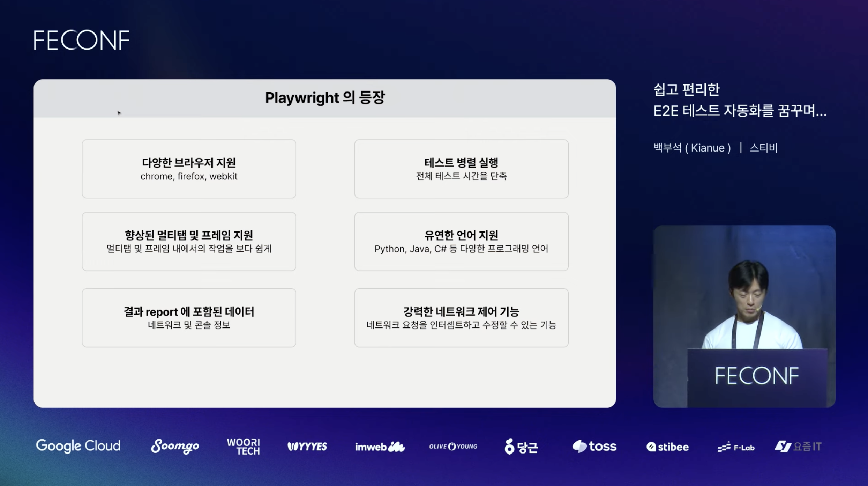Click the 요즘IT sponsor logo

pyautogui.click(x=798, y=447)
